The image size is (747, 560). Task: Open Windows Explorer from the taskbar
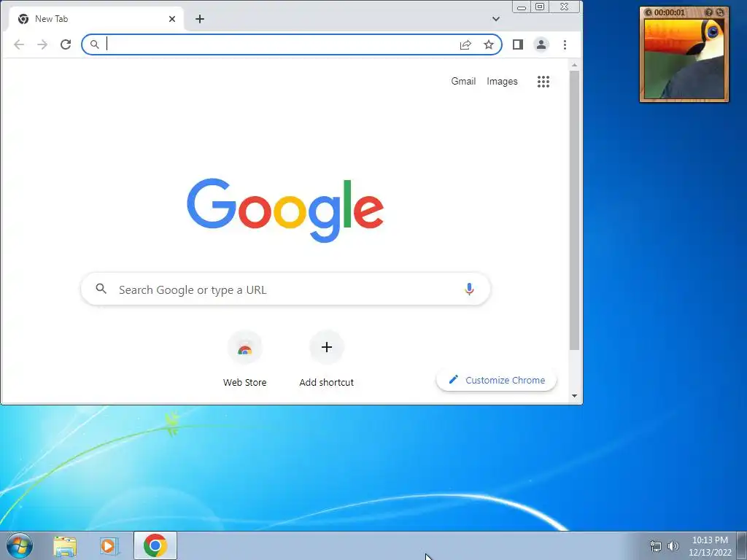click(65, 545)
